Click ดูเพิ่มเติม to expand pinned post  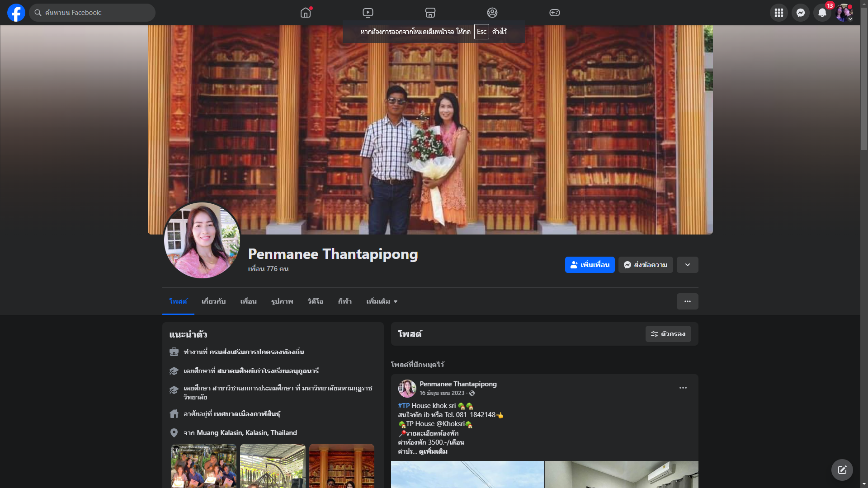pos(433,451)
